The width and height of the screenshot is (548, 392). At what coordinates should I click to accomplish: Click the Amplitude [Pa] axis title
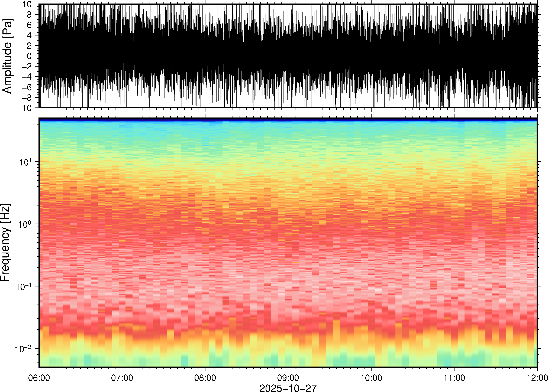point(7,56)
